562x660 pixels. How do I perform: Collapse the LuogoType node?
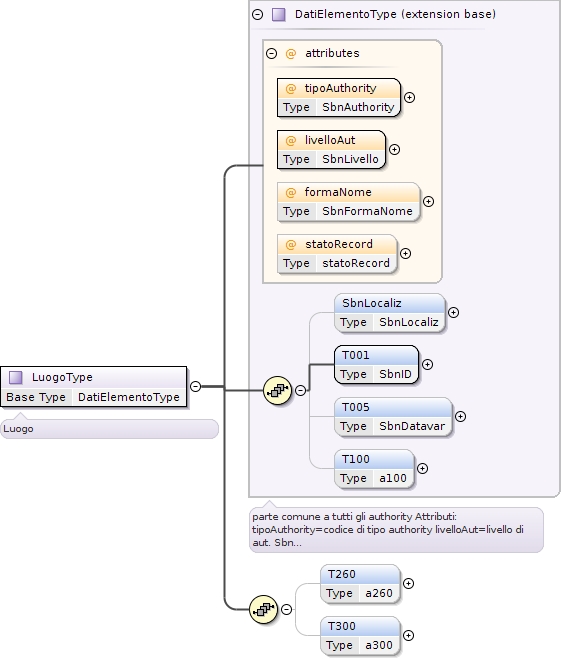pos(195,386)
